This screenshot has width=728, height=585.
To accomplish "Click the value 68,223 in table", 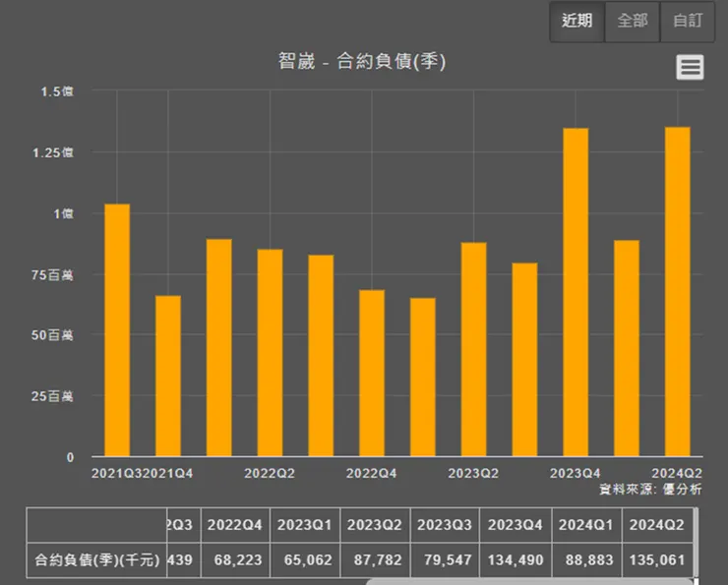I will point(238,560).
